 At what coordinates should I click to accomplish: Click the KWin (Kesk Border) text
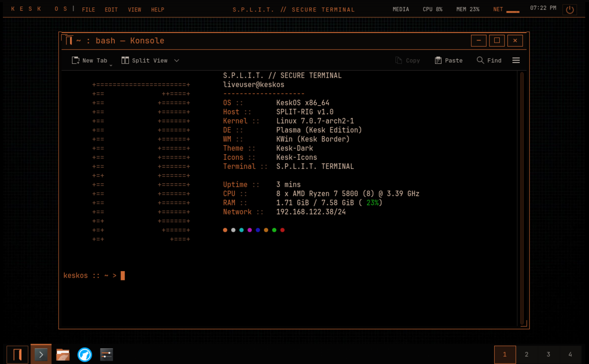(313, 139)
